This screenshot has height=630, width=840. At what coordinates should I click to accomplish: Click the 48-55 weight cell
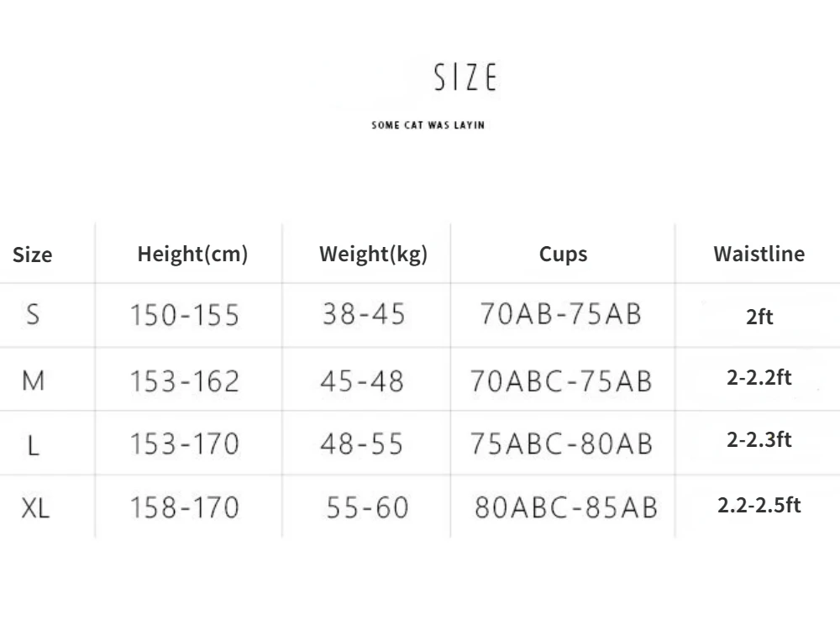(361, 444)
